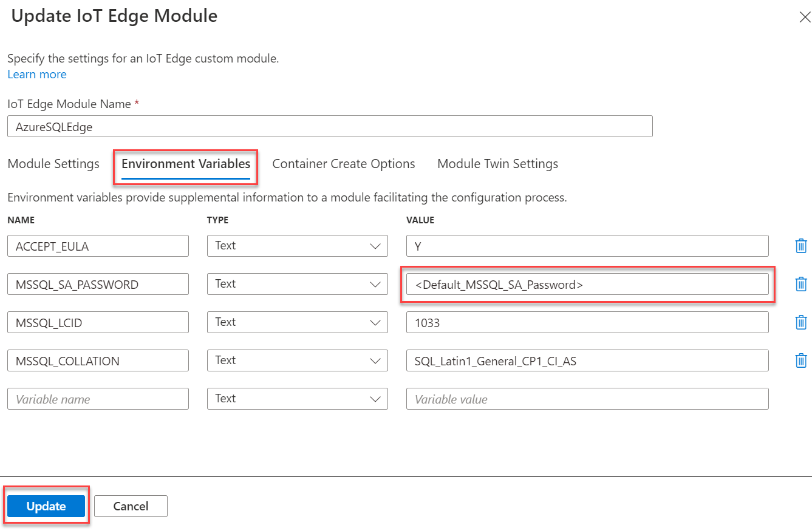Click the TYPE column header
812x531 pixels.
(x=217, y=220)
